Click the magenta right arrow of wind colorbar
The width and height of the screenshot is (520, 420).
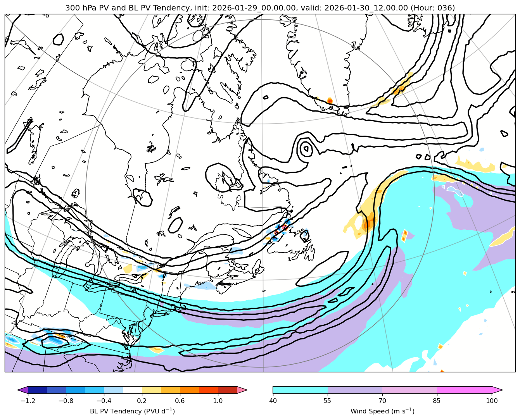tap(497, 390)
